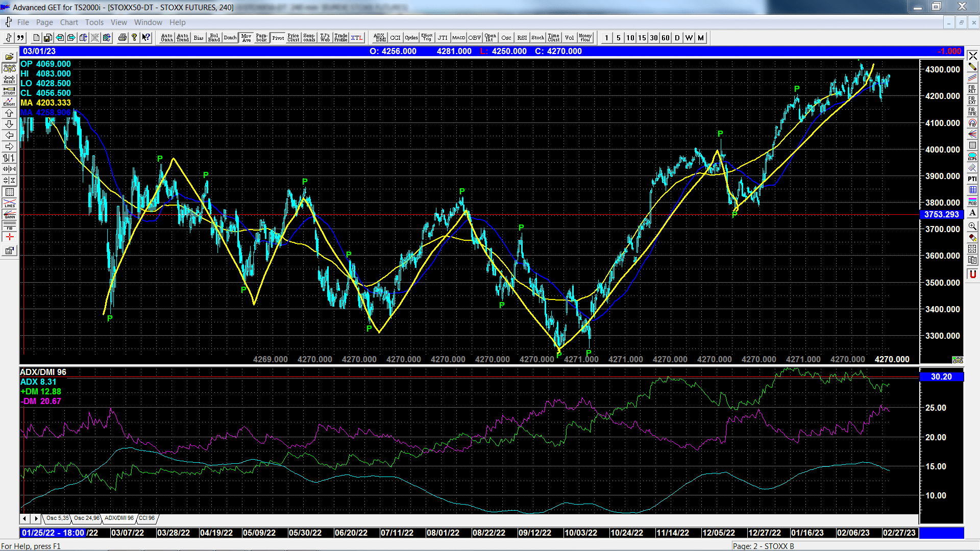This screenshot has height=551, width=980.
Task: Click the 30.20 ADX level marker
Action: coord(941,377)
